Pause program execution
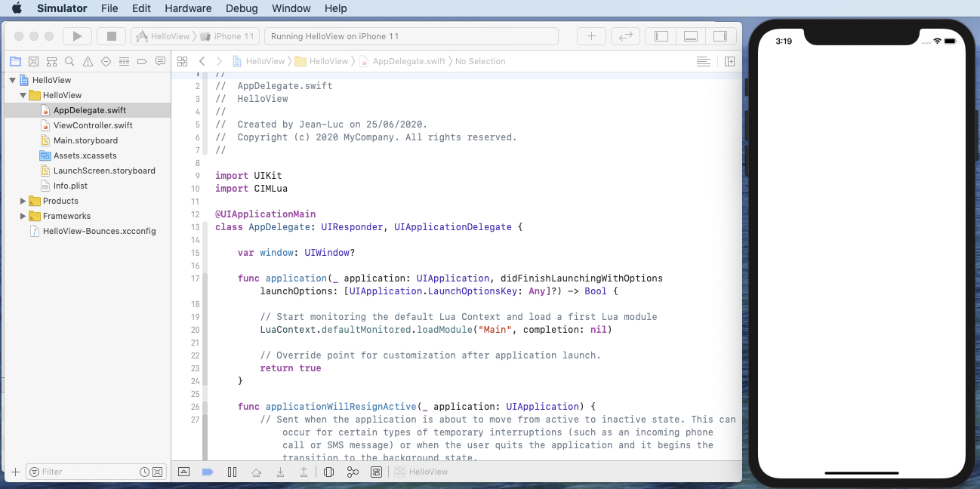Image resolution: width=980 pixels, height=489 pixels. click(x=232, y=472)
